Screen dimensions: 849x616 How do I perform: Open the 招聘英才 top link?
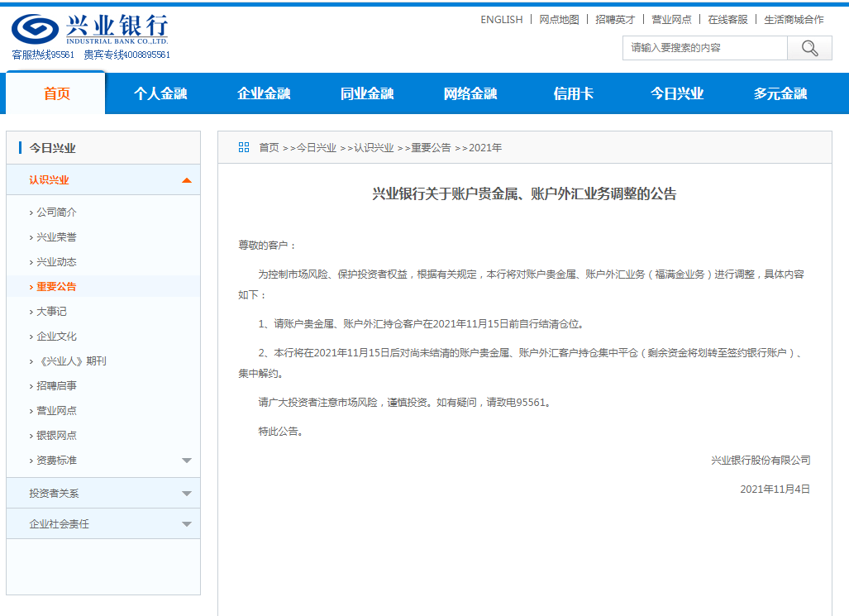point(615,20)
